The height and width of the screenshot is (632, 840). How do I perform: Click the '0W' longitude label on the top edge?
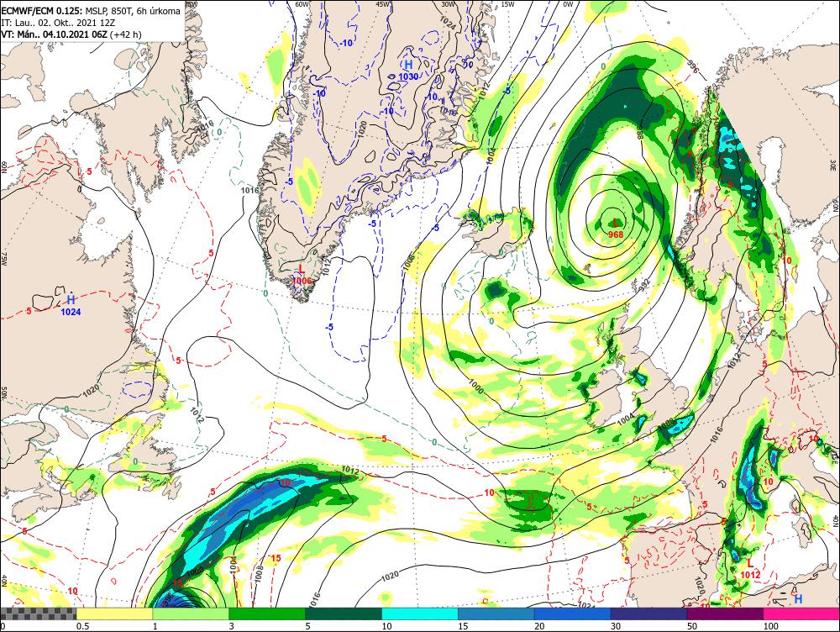[x=568, y=4]
